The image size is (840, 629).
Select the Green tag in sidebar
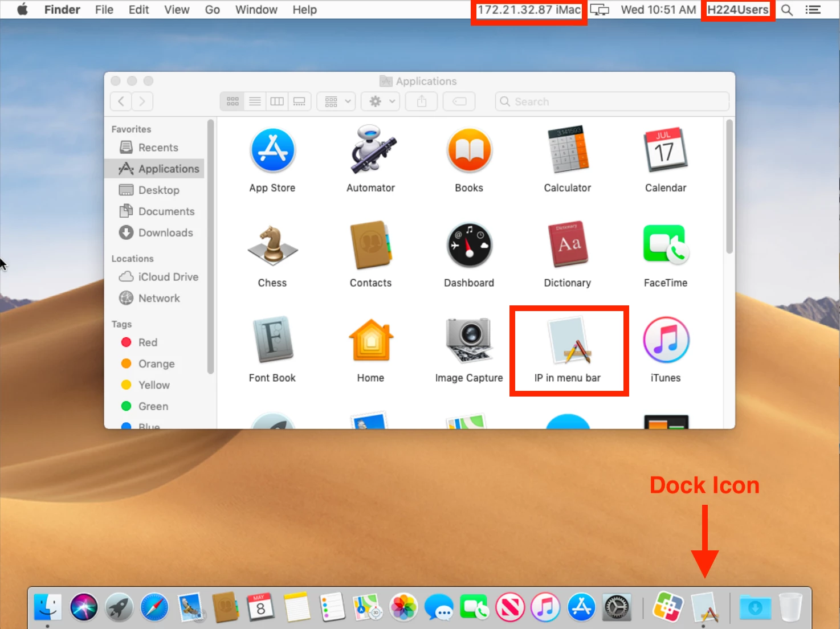point(154,406)
